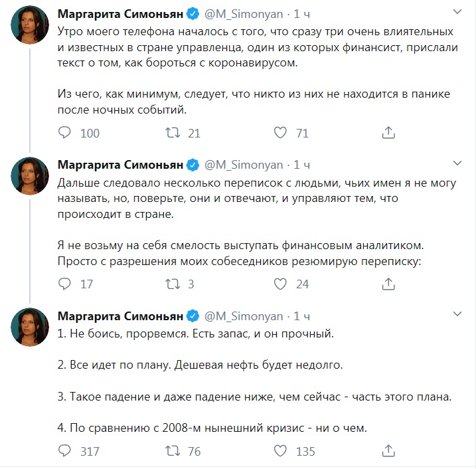Image resolution: width=476 pixels, height=469 pixels.
Task: Share the third tweet with numbered list
Action: click(388, 451)
